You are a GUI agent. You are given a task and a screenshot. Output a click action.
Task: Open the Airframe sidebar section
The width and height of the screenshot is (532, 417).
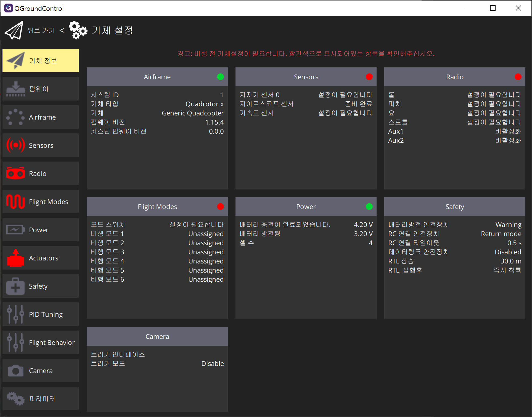tap(41, 117)
